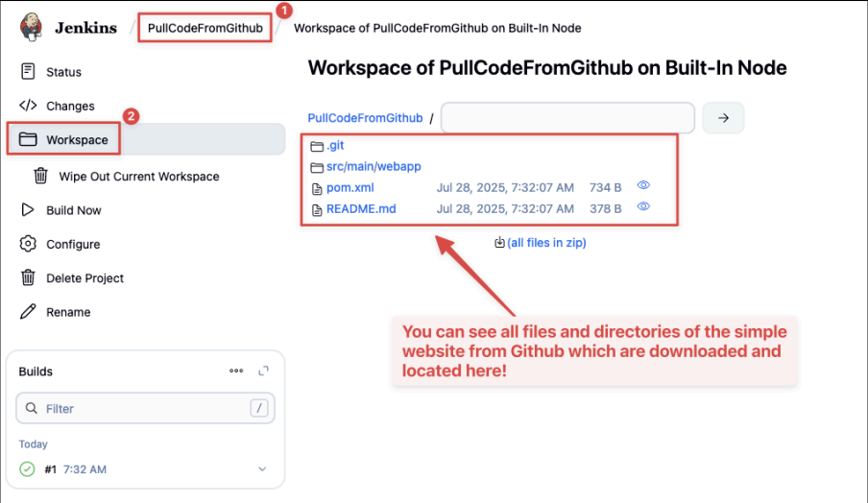Open Configure via the gear icon
The width and height of the screenshot is (868, 503).
pos(28,244)
